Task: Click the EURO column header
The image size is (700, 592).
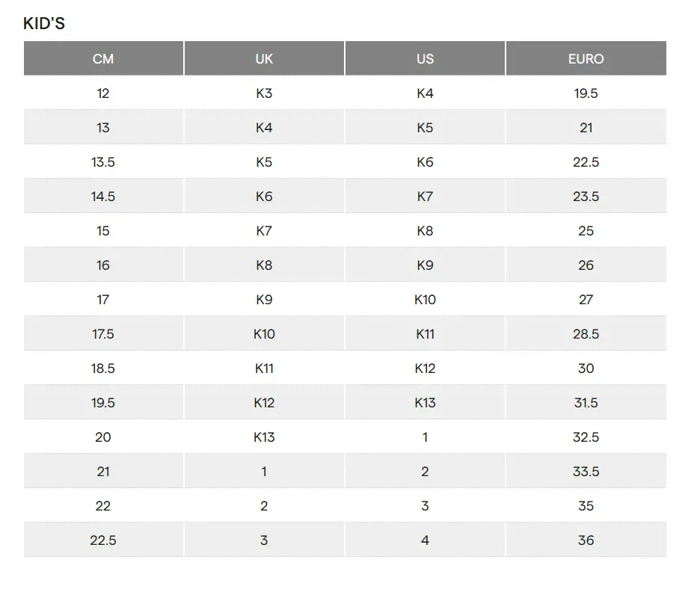Action: pos(586,59)
